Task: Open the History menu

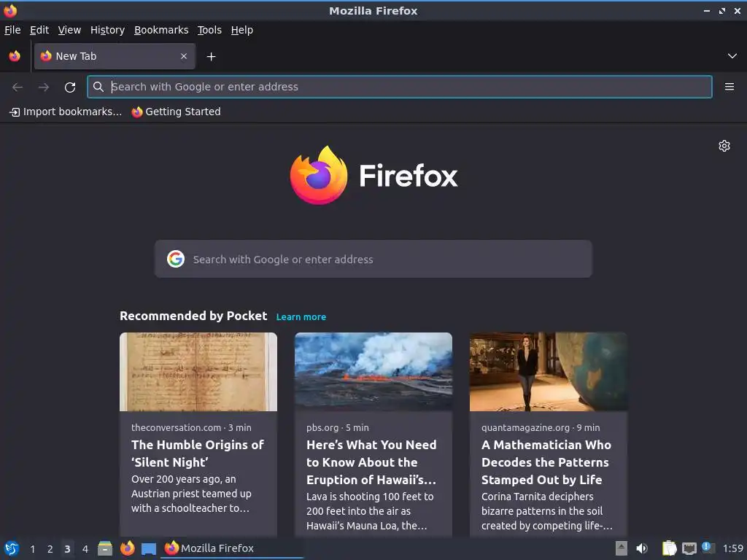Action: coord(107,30)
